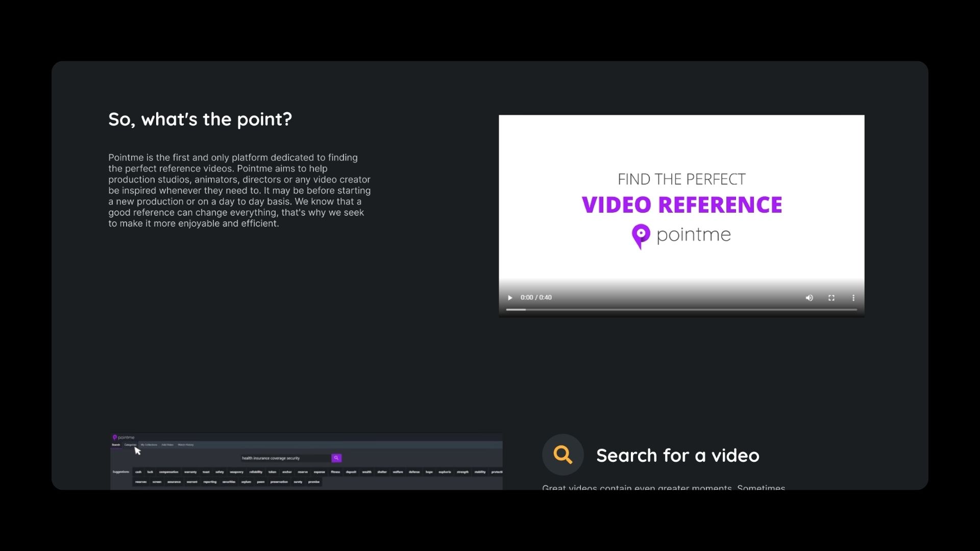
Task: Open My Collections tab in app preview
Action: [149, 445]
